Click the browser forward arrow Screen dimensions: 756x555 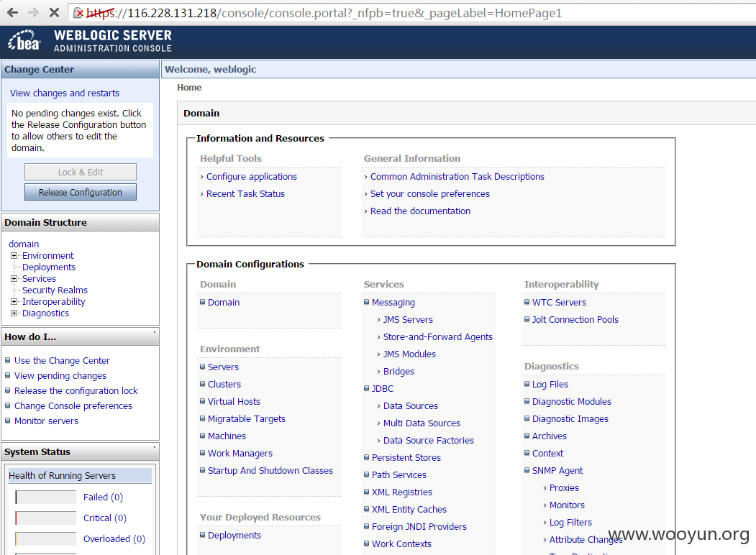click(33, 12)
